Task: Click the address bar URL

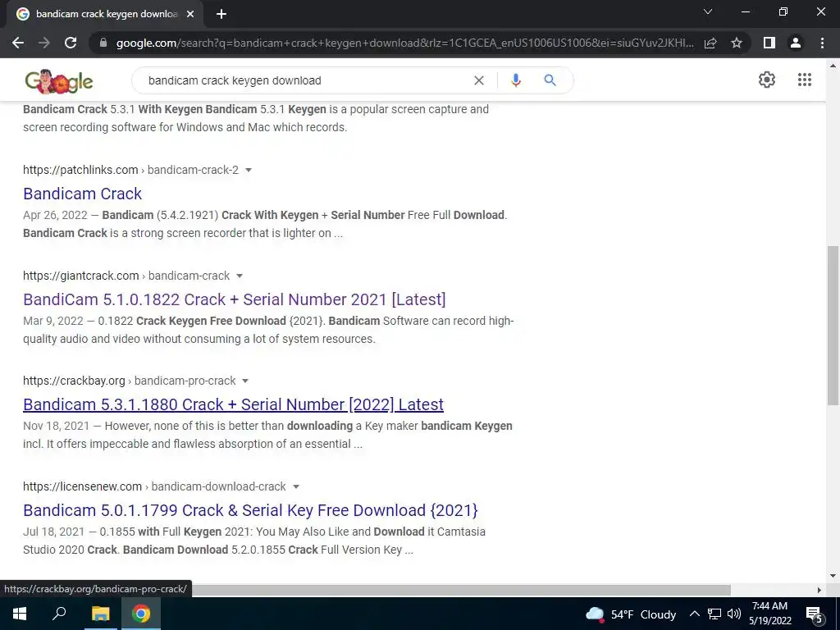Action: point(404,43)
